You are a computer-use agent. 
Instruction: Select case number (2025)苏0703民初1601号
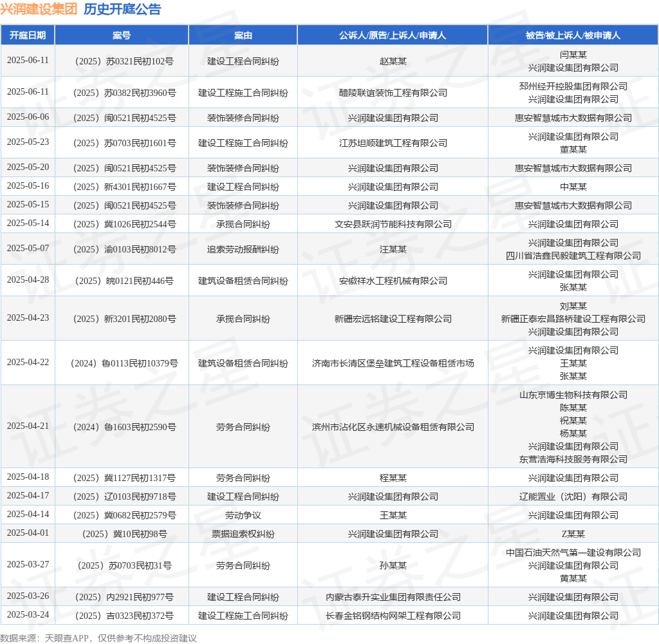coord(122,143)
